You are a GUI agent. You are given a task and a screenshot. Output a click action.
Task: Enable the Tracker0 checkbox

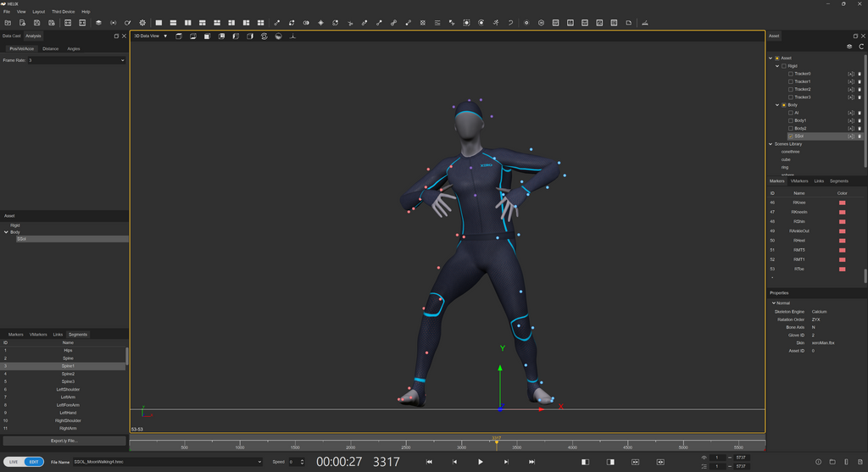pos(791,74)
